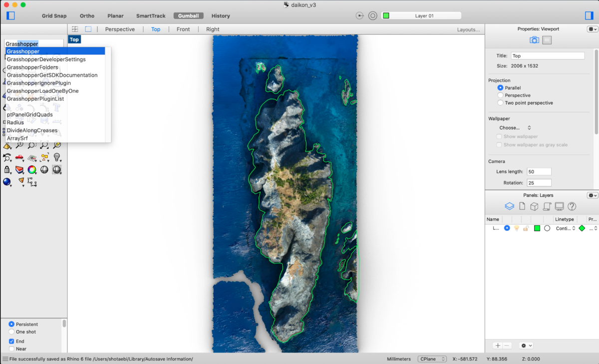Open the gear dropdown below layers list
Screen dimensions: 599x364
(526, 346)
